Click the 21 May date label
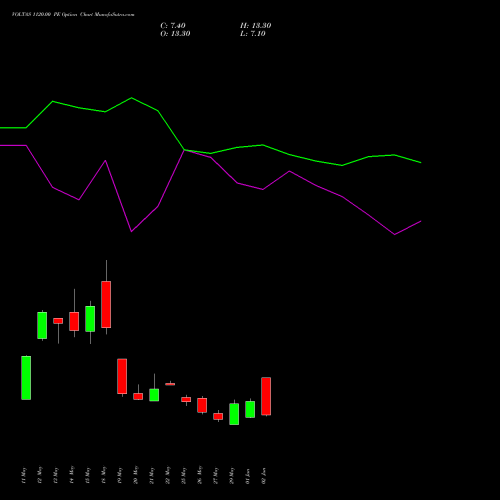500x500 pixels. pos(152,475)
